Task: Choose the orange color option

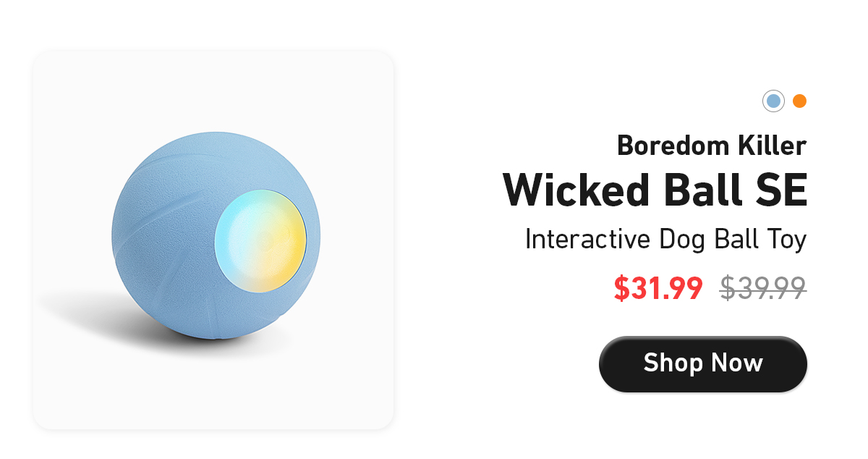Action: tap(799, 101)
